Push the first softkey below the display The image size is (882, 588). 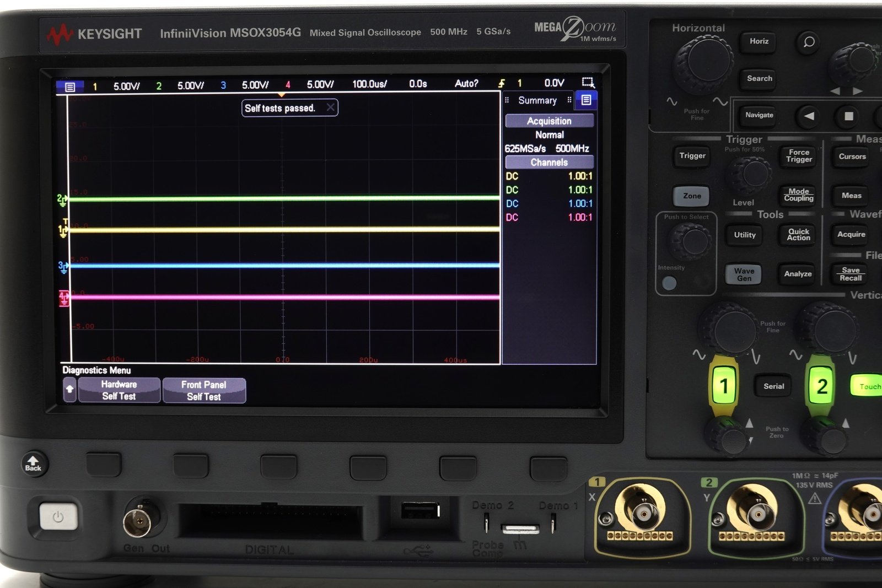point(104,465)
